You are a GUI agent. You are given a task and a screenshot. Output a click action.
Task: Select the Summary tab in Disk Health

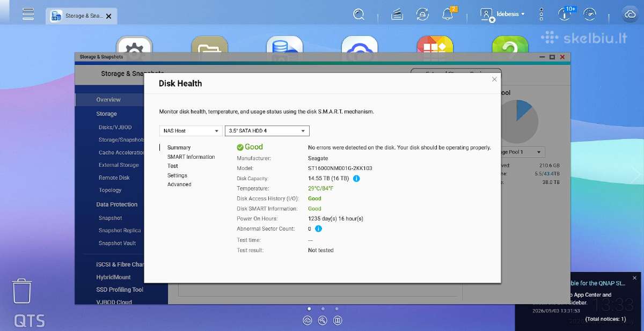(179, 148)
